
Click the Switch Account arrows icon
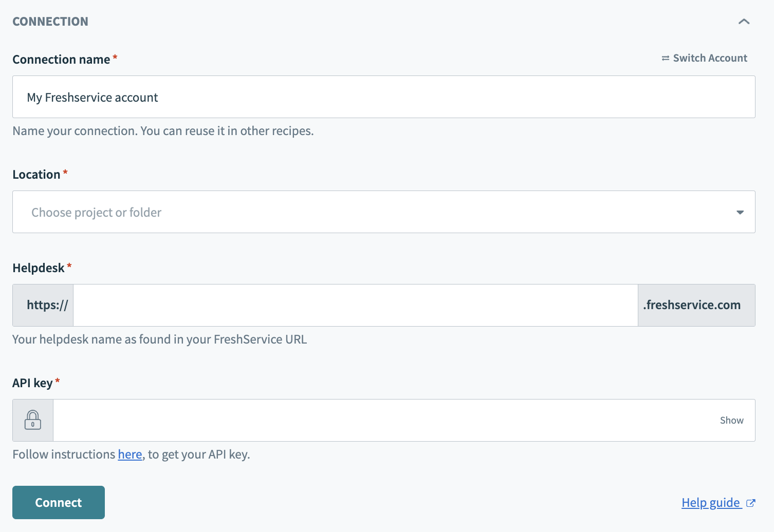[x=665, y=59]
